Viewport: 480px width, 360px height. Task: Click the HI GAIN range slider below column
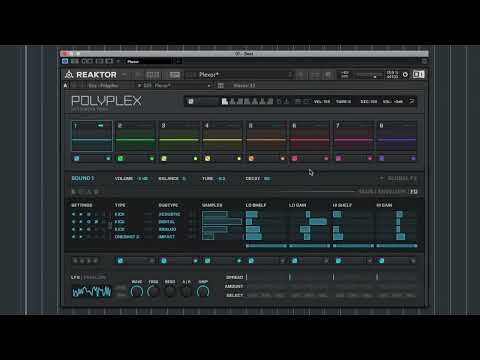(397, 246)
